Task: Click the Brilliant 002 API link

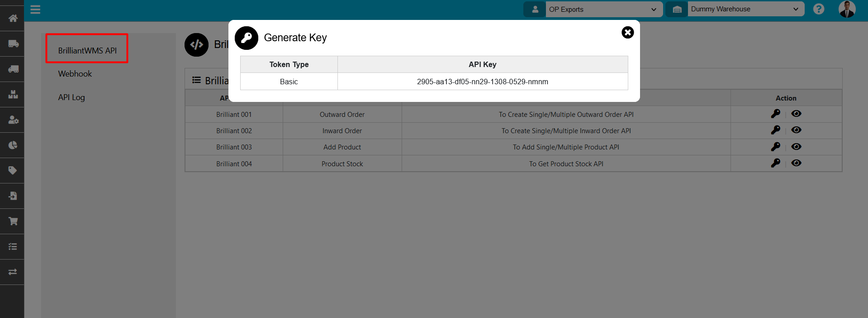Action: [234, 131]
